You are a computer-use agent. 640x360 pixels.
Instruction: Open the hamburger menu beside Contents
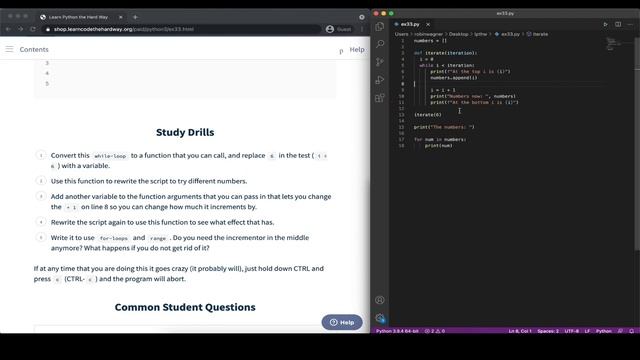click(x=9, y=49)
